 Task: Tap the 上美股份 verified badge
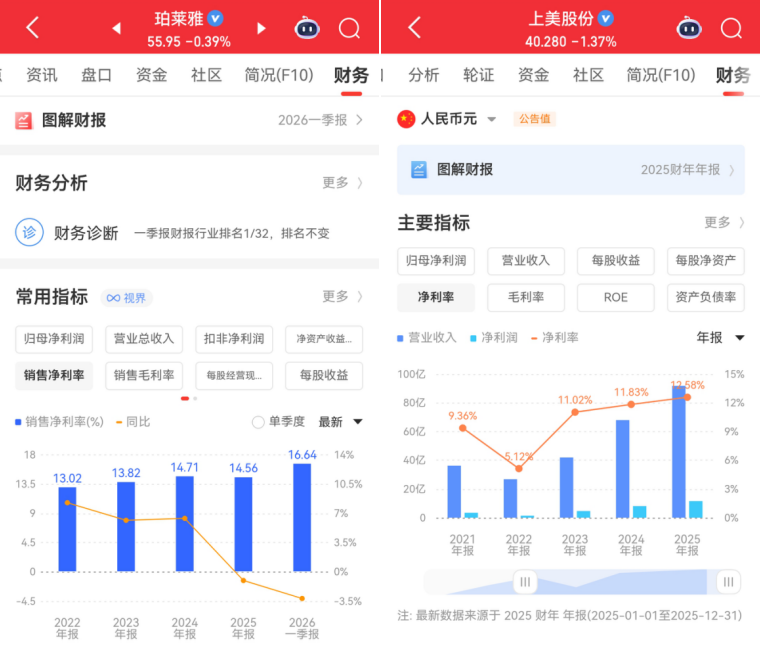pos(605,18)
